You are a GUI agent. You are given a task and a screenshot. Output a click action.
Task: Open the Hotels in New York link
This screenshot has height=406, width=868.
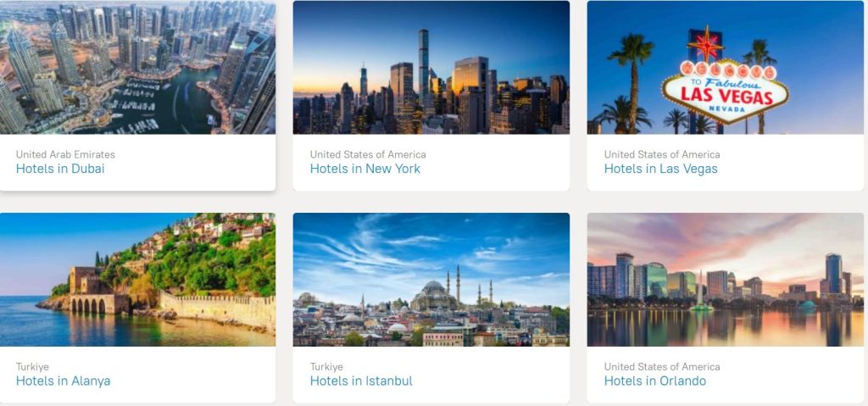(364, 169)
